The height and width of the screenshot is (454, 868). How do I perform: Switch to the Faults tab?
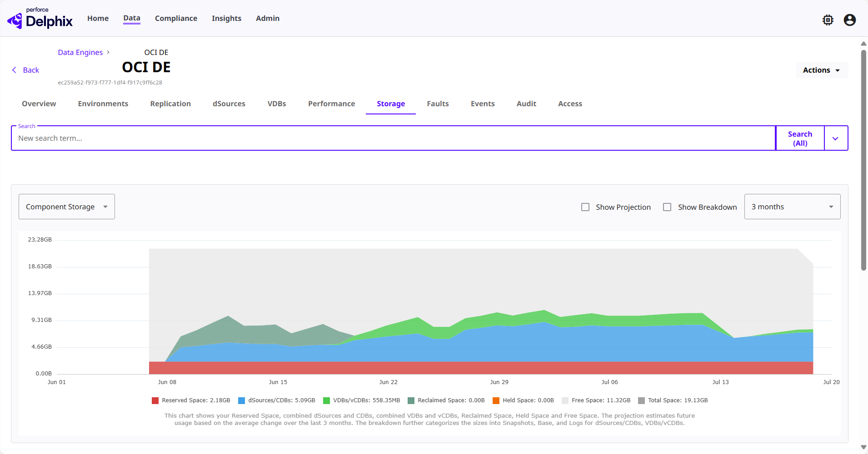438,104
